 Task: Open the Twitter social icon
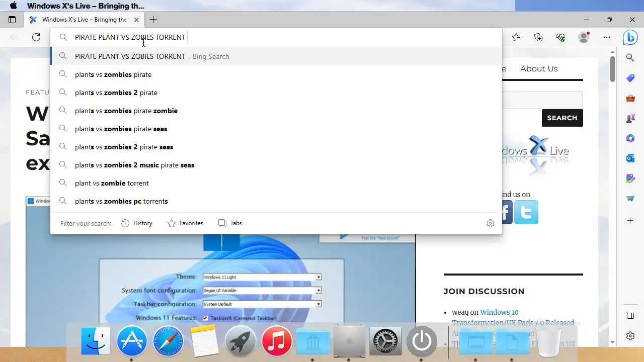[526, 212]
